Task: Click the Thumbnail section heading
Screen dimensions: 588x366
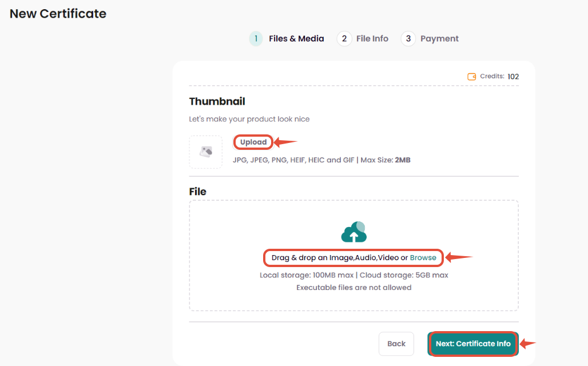Action: pyautogui.click(x=217, y=101)
